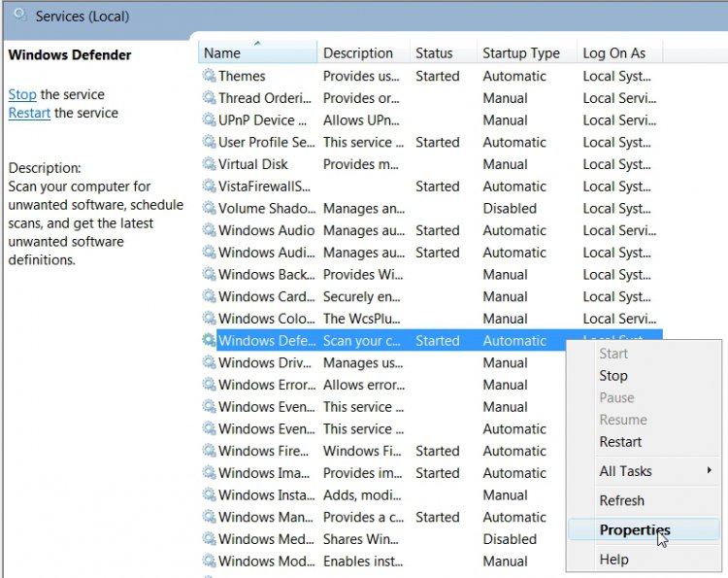Image resolution: width=728 pixels, height=578 pixels.
Task: Sort by the Status column header
Action: 444,52
